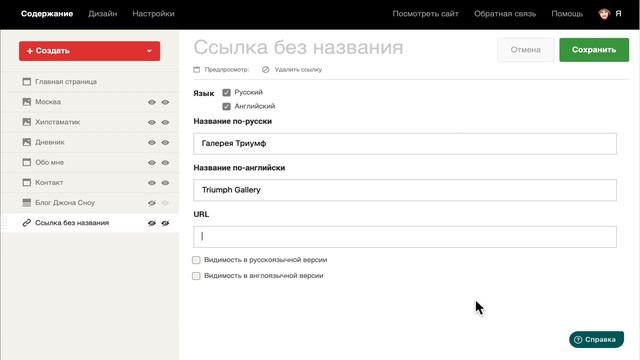Switch to the Дизайн tab

point(102,13)
